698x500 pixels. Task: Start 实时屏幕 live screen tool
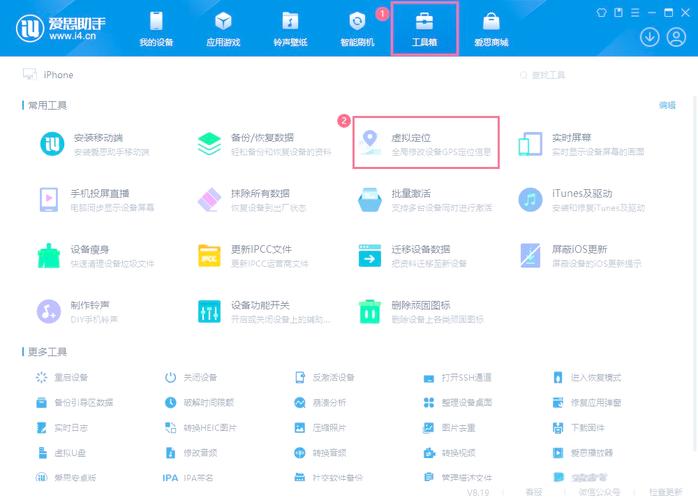(581, 144)
